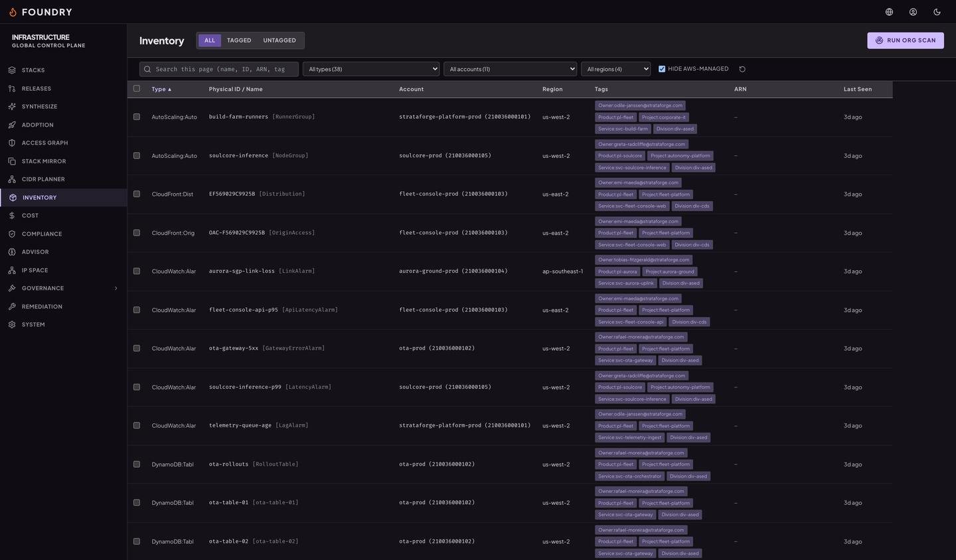Switch to the All tab
956x560 pixels.
[x=210, y=40]
